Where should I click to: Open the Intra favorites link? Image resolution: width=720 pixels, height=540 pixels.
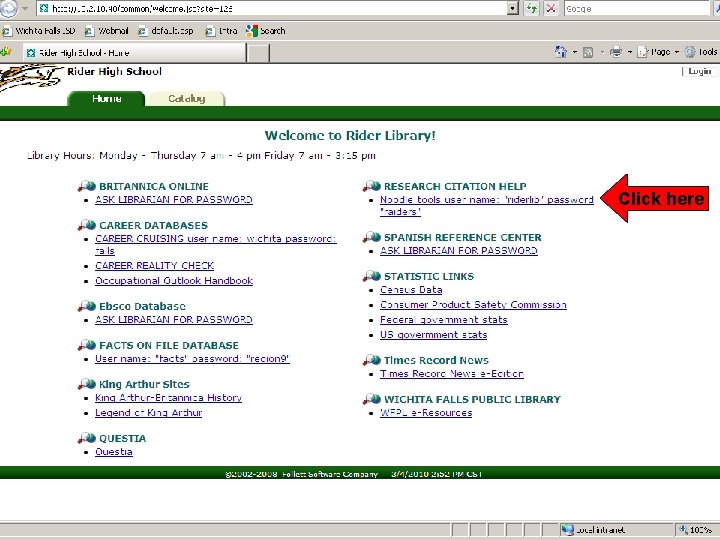[221, 31]
